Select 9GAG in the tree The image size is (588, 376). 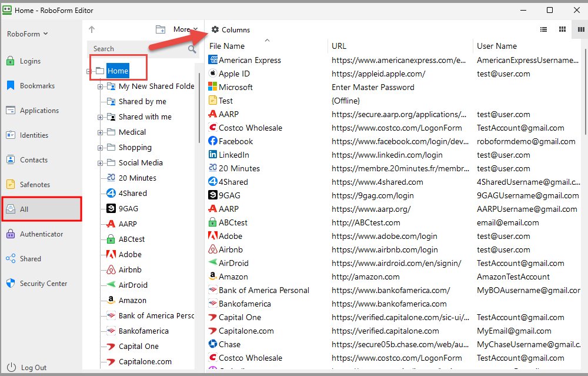(128, 209)
